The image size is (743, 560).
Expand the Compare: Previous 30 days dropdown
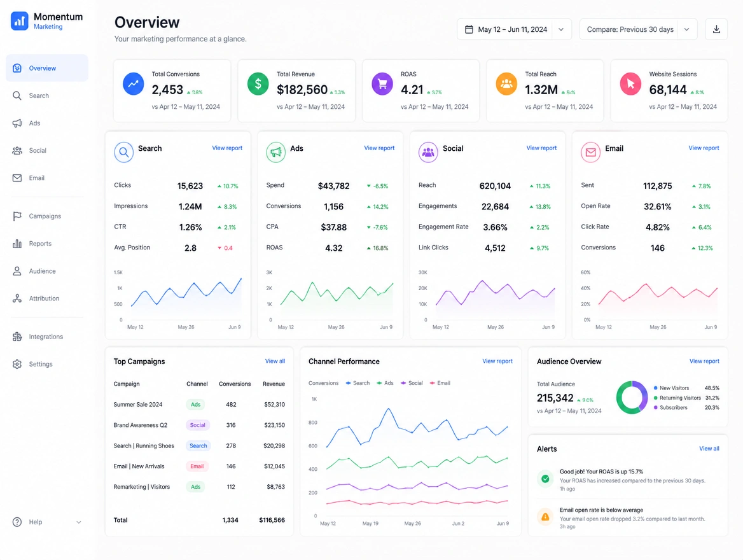(x=638, y=29)
